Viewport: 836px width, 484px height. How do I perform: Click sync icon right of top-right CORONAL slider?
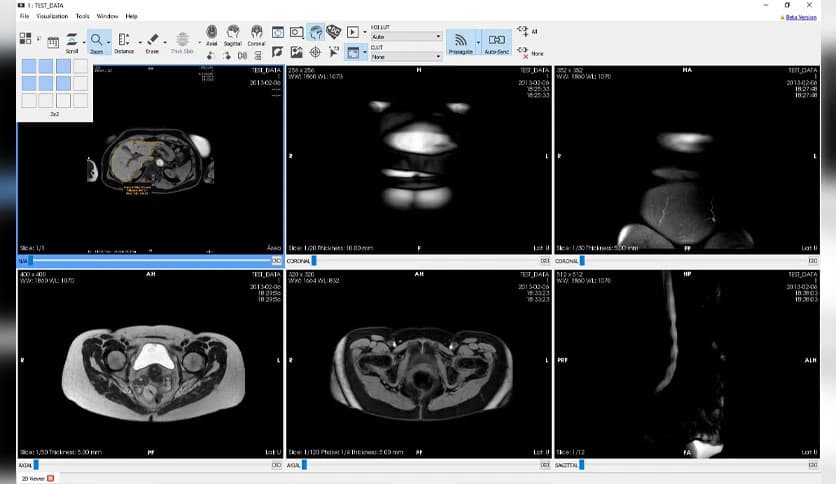point(813,261)
